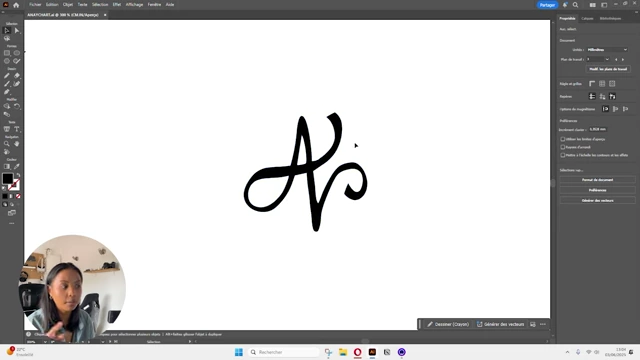
Task: Click the black fill color swatch
Action: coord(8,178)
